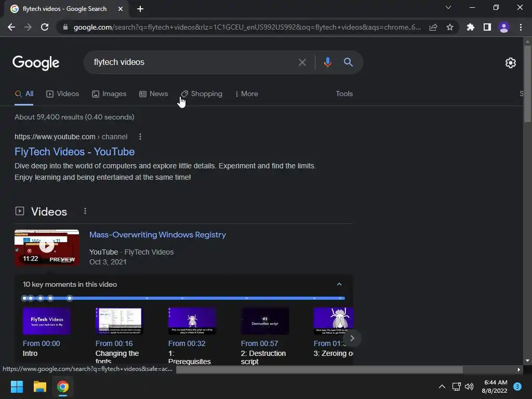Jump to From 00:16 timestamp
The width and height of the screenshot is (532, 399).
(114, 344)
